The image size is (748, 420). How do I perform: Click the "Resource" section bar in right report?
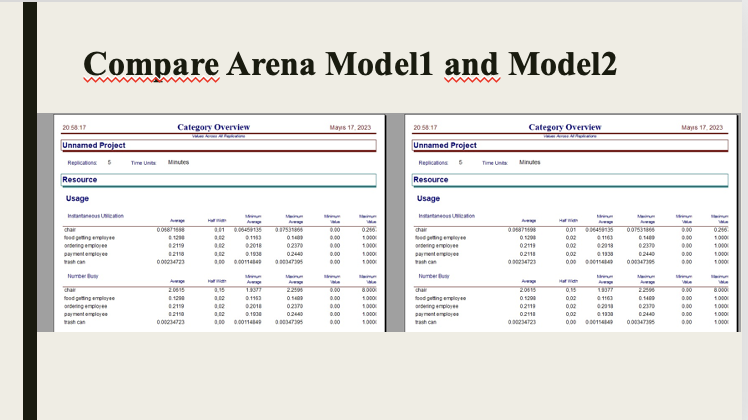click(x=571, y=180)
